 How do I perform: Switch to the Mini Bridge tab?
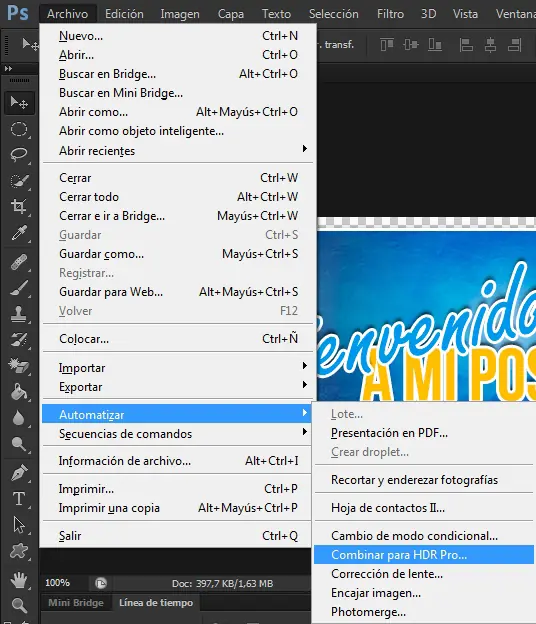[x=76, y=603]
